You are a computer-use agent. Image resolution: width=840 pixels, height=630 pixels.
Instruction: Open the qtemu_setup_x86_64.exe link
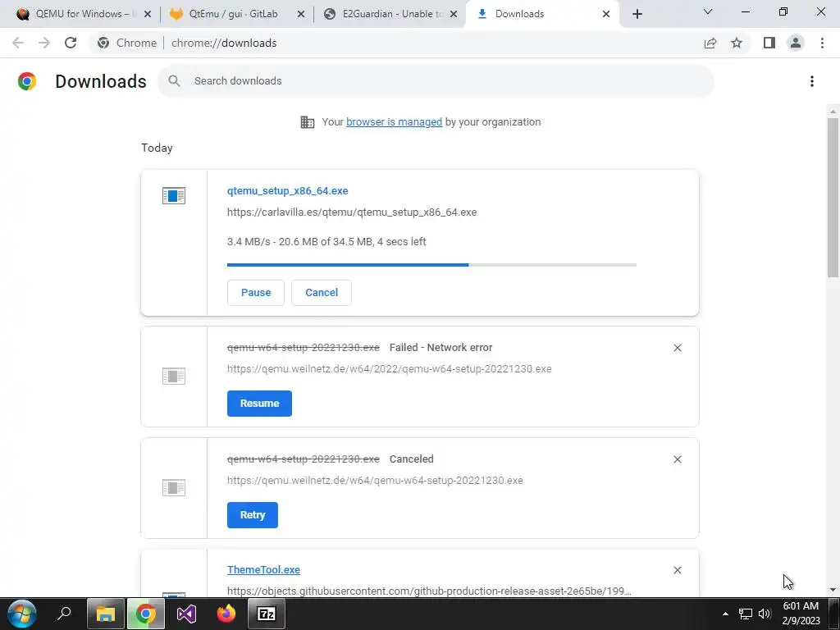pos(288,190)
